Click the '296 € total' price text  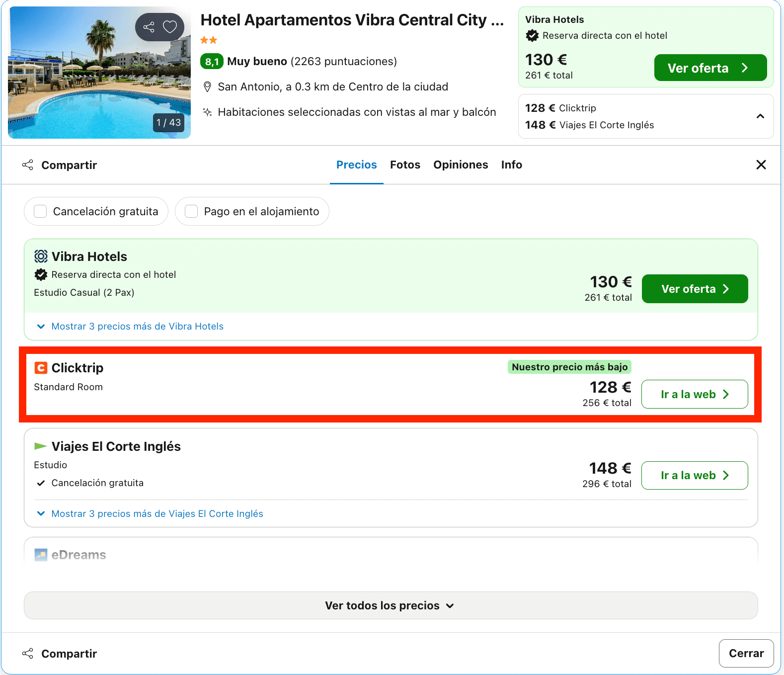pos(607,484)
